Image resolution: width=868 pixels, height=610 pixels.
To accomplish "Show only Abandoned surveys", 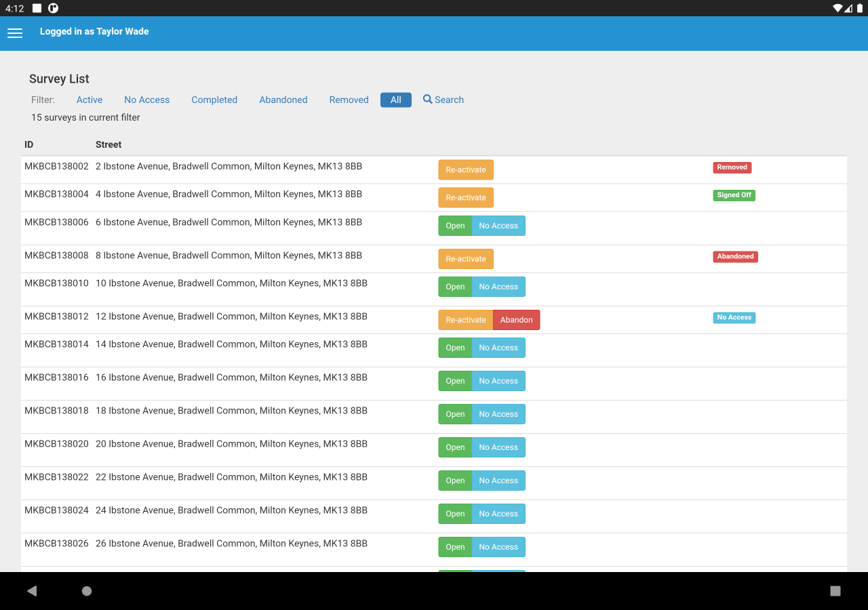I will click(283, 100).
